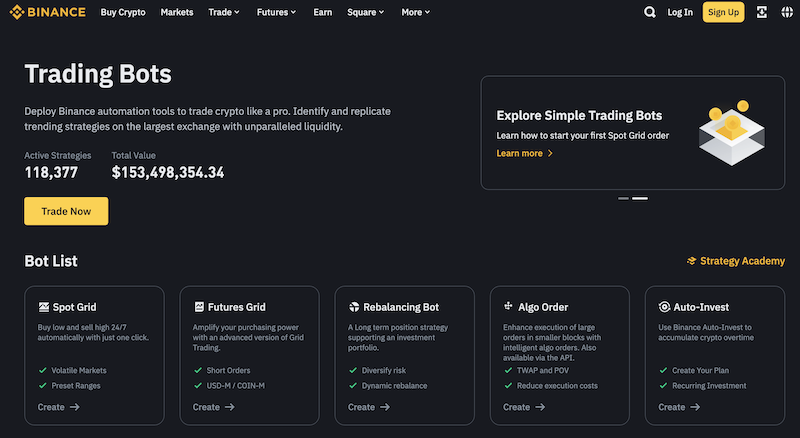
Task: Click the Spot Grid chart icon
Action: [44, 307]
